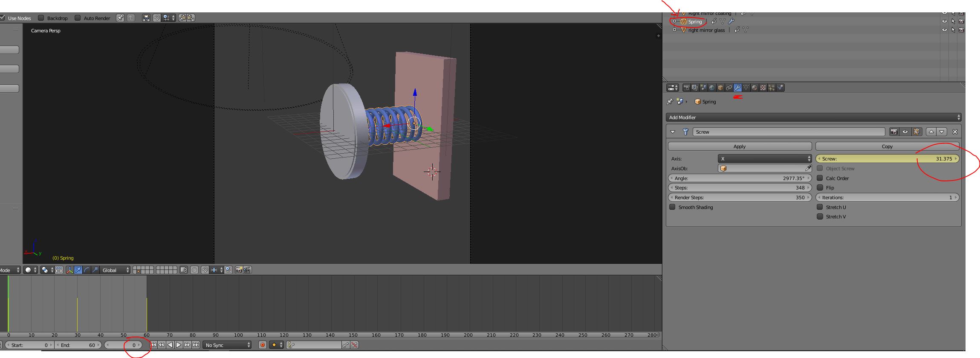Hide the Spring object via eye icon

pos(944,21)
